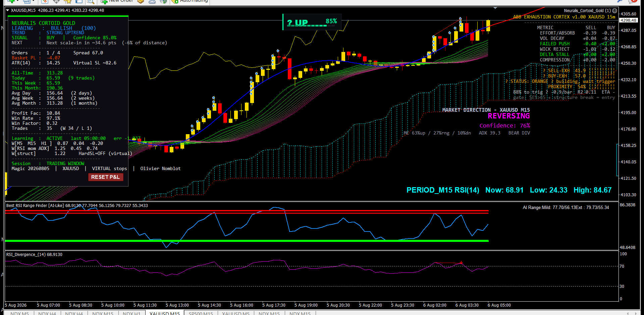Click the 'BEAR DIV' label
The height and width of the screenshot is (315, 644).
(x=519, y=133)
